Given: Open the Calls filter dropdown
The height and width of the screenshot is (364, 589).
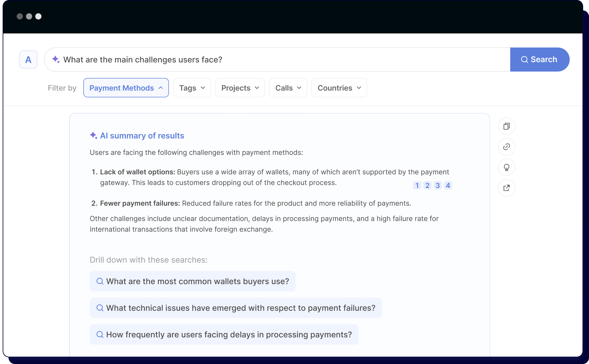Looking at the screenshot, I should pos(288,88).
